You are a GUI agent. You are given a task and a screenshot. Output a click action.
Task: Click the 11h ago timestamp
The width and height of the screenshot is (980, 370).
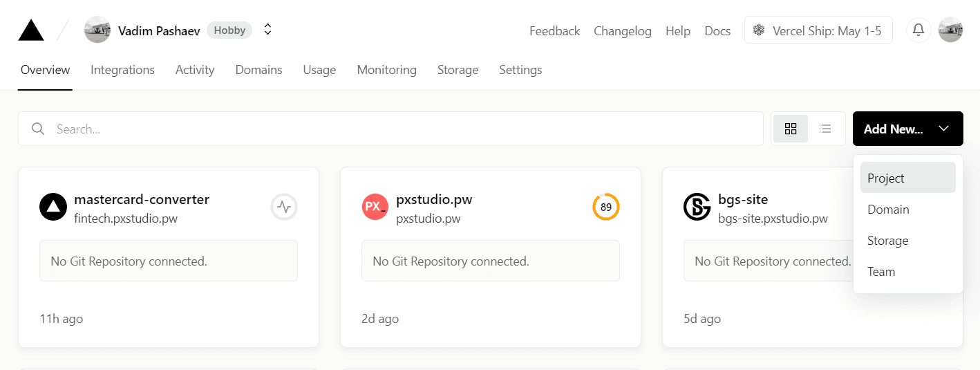62,319
